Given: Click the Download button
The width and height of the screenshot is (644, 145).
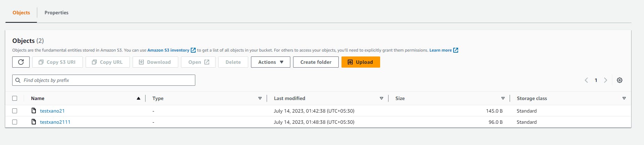Looking at the screenshot, I should 155,62.
